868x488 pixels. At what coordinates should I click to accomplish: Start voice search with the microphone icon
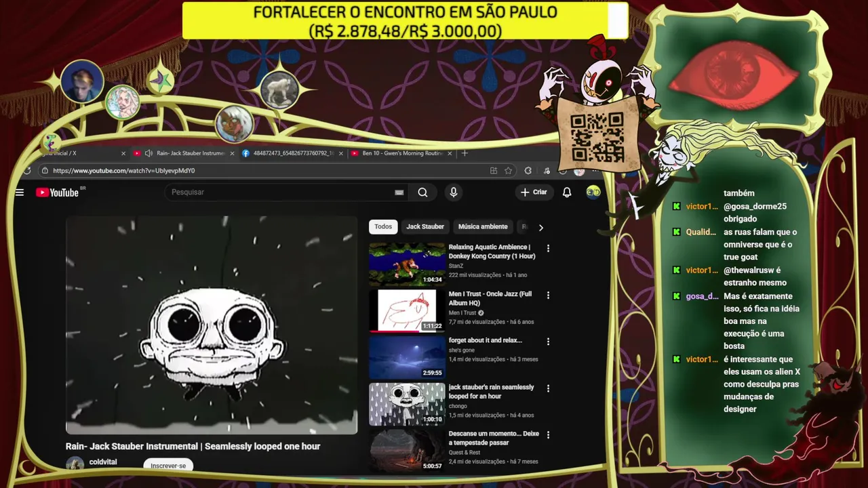click(x=454, y=192)
